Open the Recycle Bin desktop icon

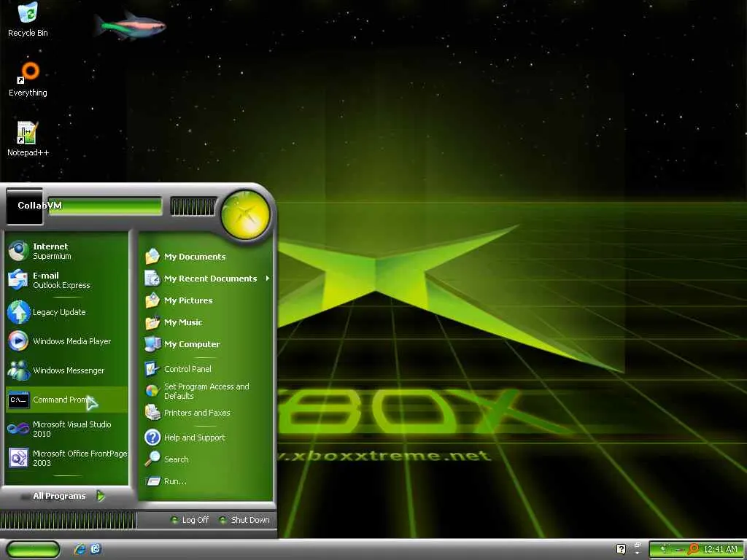[x=28, y=20]
